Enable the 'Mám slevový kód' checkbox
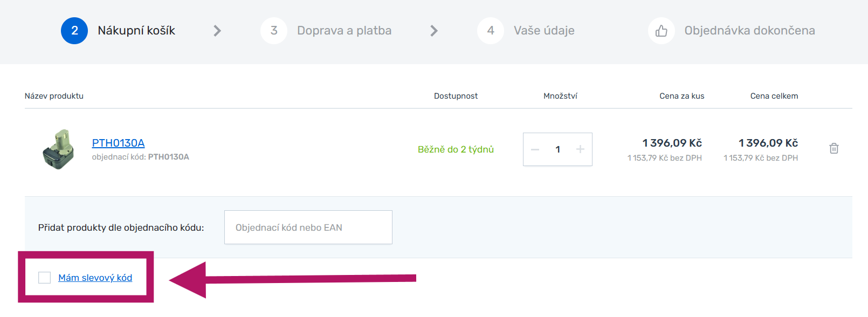Screen dimensions: 868x317 [x=45, y=278]
